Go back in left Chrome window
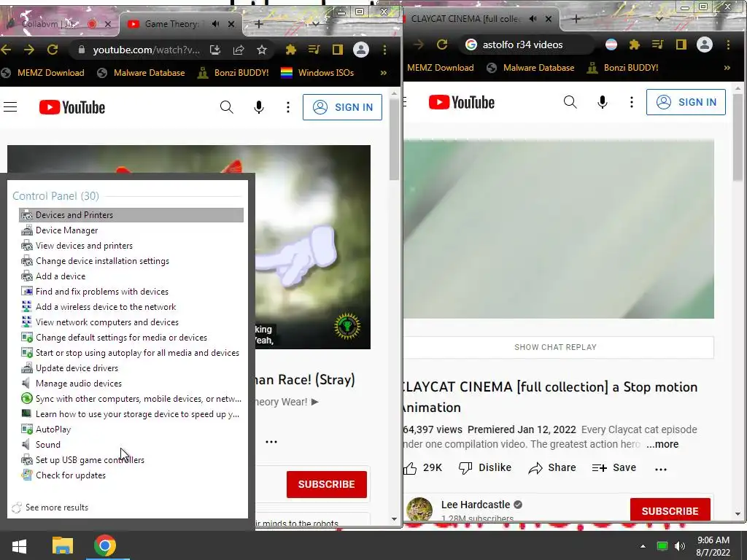Image resolution: width=747 pixels, height=560 pixels. pyautogui.click(x=6, y=50)
